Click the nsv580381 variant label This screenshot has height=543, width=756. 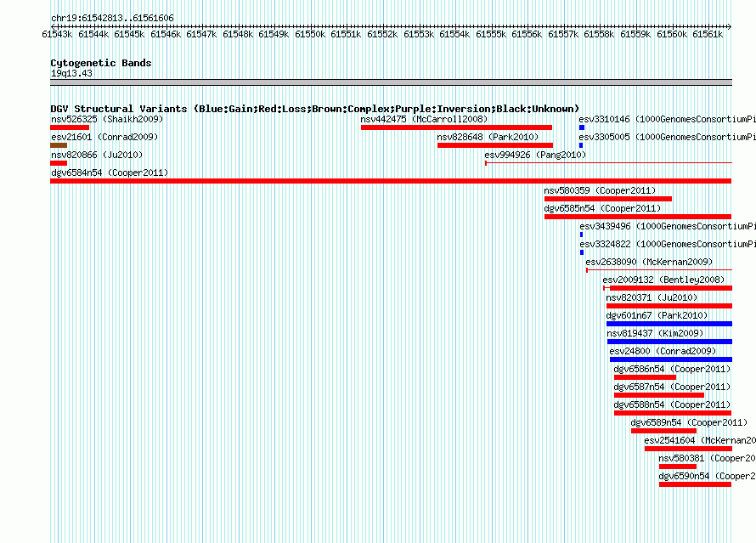(708, 458)
